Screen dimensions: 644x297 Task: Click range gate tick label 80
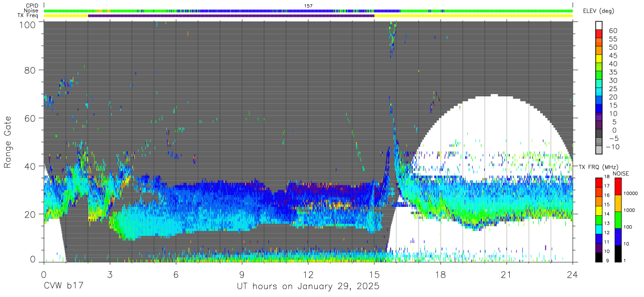(30, 70)
